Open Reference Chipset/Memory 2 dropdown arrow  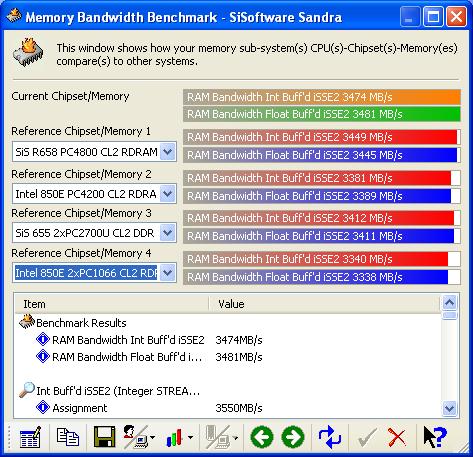click(167, 194)
